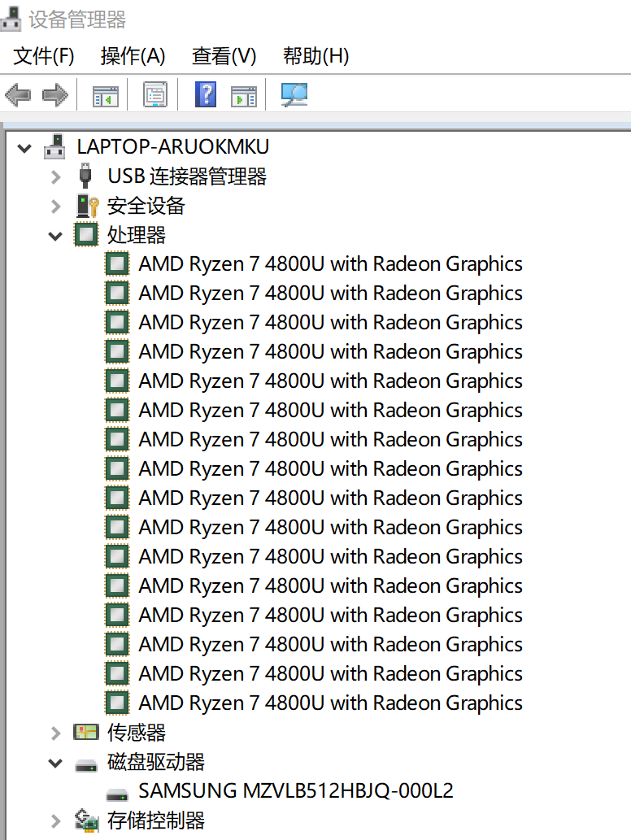Click Show/Hide action pane toolbar icon
Viewport: 631px width, 840px height.
[x=244, y=96]
